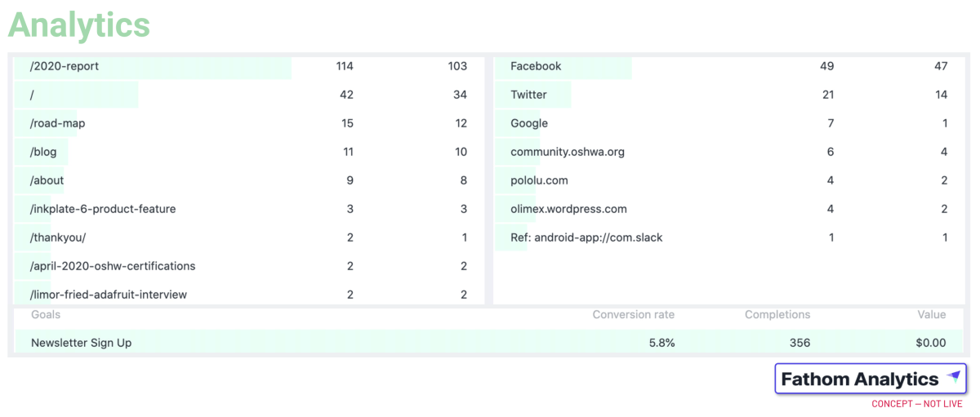Click the Fathom Analytics paper-plane logo icon

point(953,377)
